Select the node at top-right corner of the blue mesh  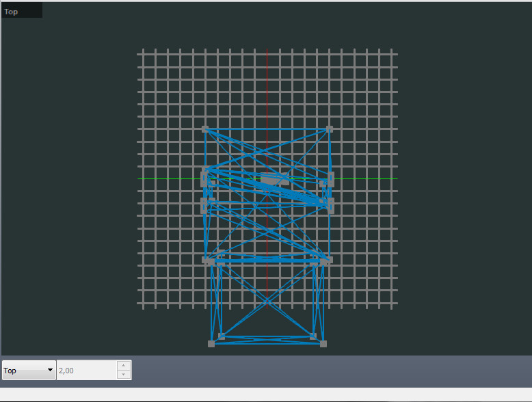click(329, 129)
